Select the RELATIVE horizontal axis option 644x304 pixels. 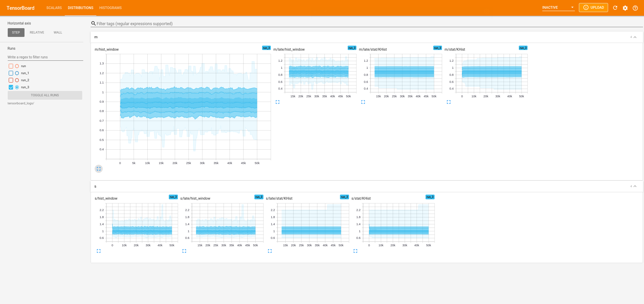click(x=37, y=32)
